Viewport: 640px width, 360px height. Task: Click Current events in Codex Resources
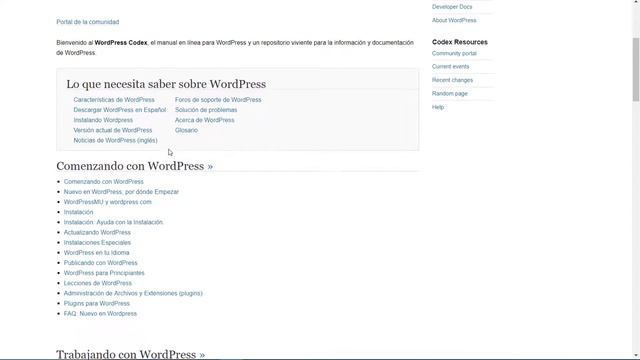click(x=451, y=67)
